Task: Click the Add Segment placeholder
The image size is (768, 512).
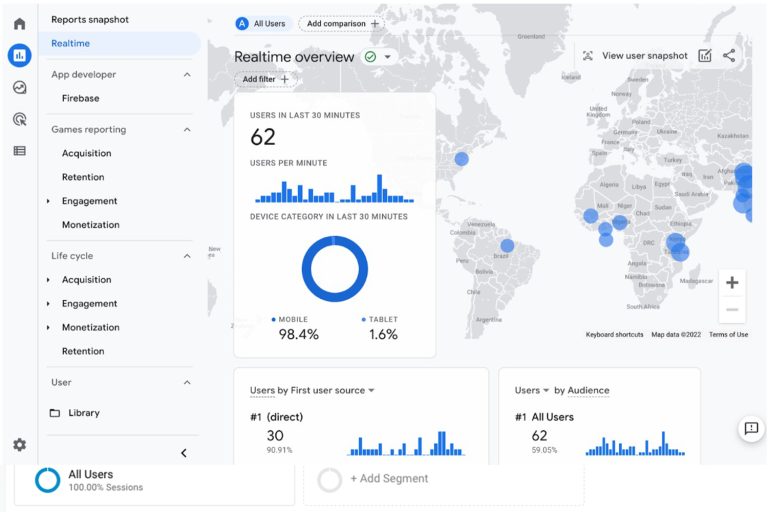Action: 388,479
